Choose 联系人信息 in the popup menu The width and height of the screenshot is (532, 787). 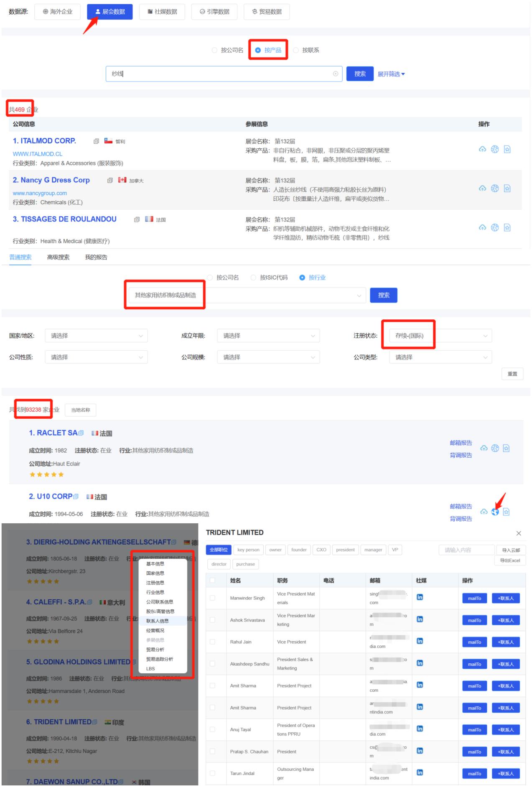coord(158,621)
